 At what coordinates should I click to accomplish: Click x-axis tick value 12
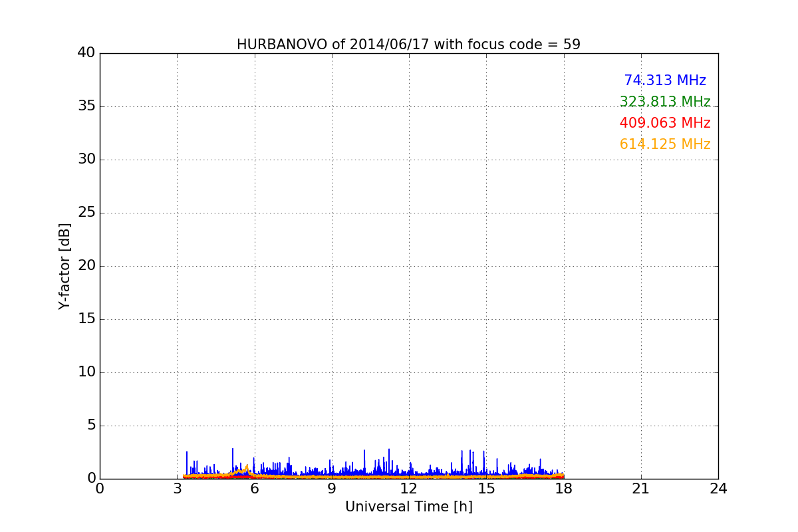[x=409, y=489]
